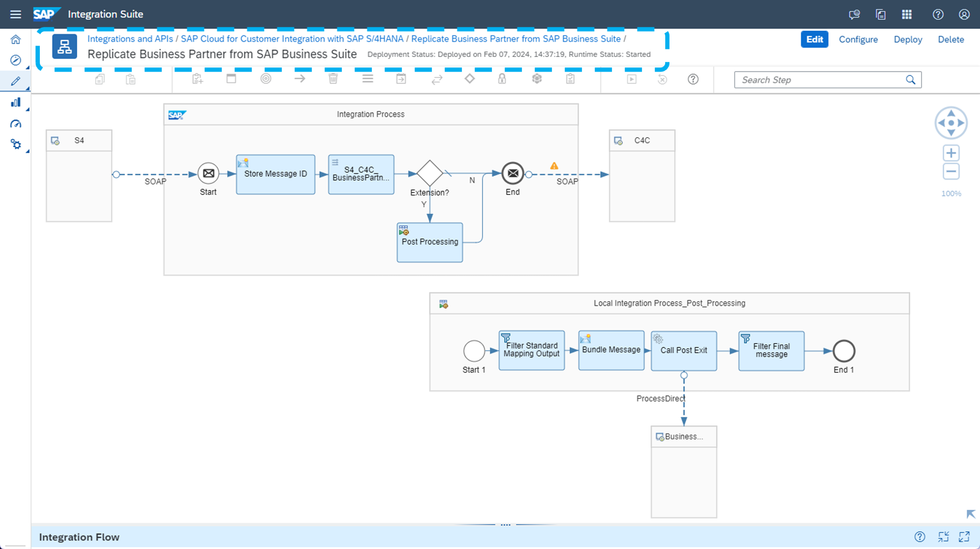This screenshot has width=980, height=549.
Task: Click the Deploy button
Action: pos(908,39)
